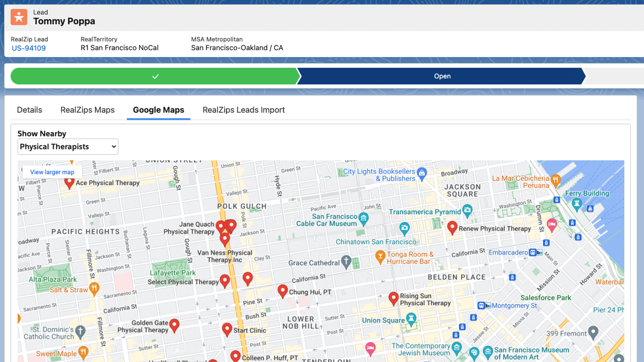
Task: Click the Start Clinic map pin
Action: click(227, 329)
